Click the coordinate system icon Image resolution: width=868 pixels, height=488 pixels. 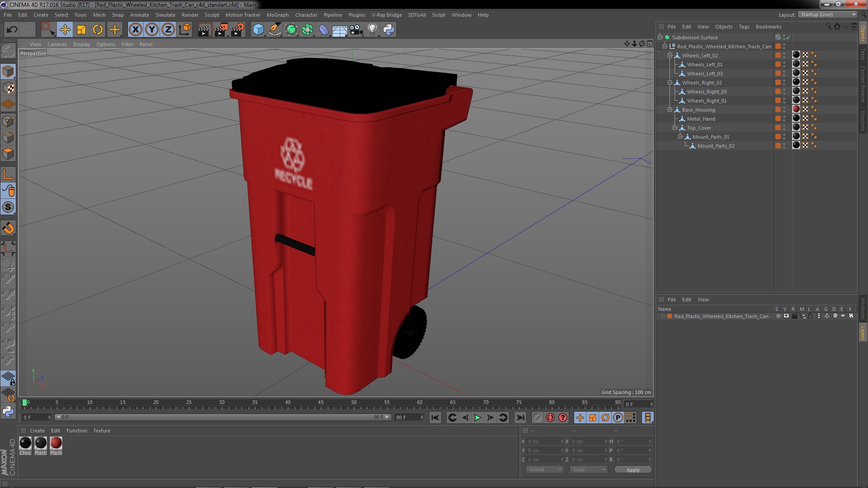(x=185, y=30)
